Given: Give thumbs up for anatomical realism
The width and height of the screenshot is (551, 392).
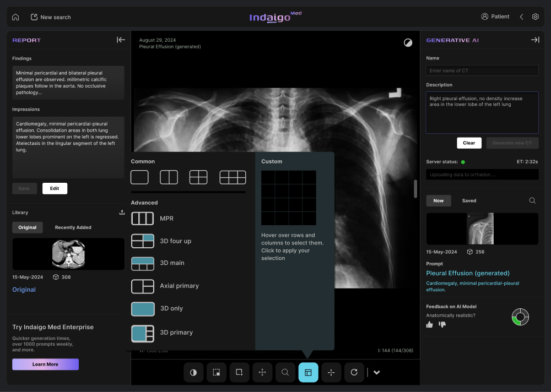Looking at the screenshot, I should tap(429, 325).
